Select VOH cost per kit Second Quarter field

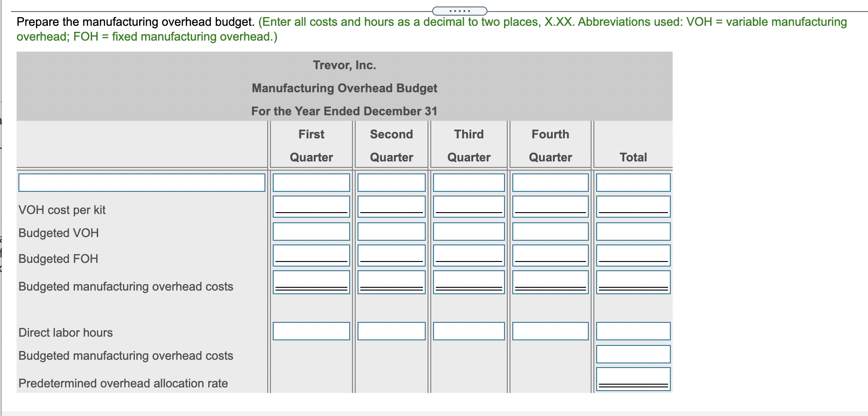(x=392, y=207)
